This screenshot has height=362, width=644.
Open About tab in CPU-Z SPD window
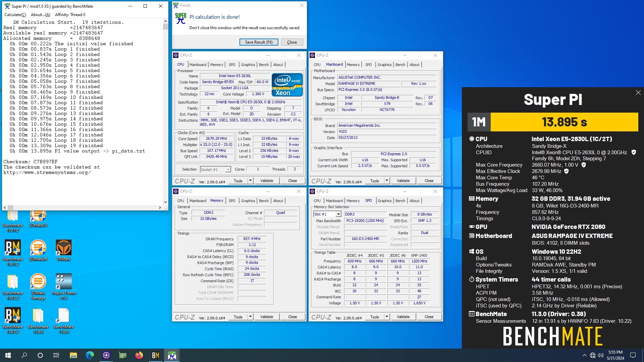pyautogui.click(x=415, y=201)
